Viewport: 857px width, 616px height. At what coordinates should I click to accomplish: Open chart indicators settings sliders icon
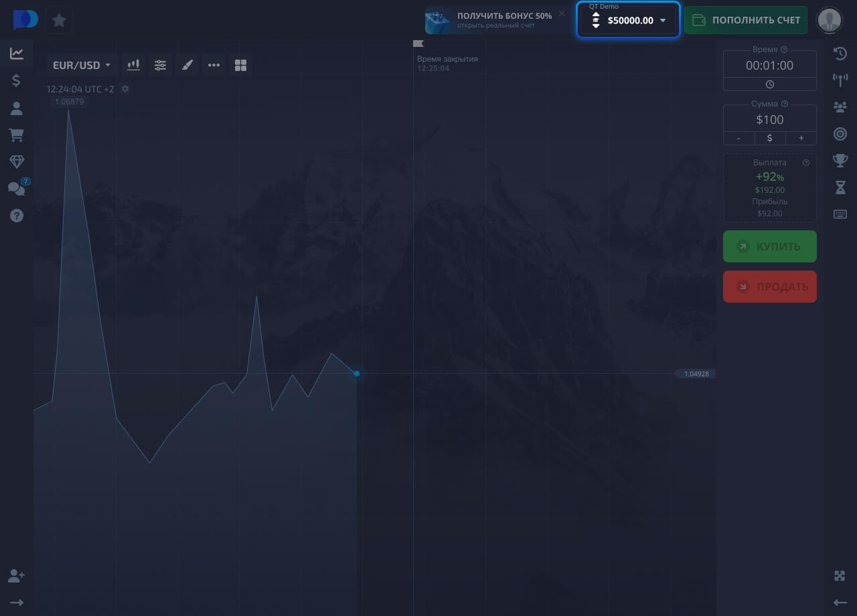[x=161, y=65]
